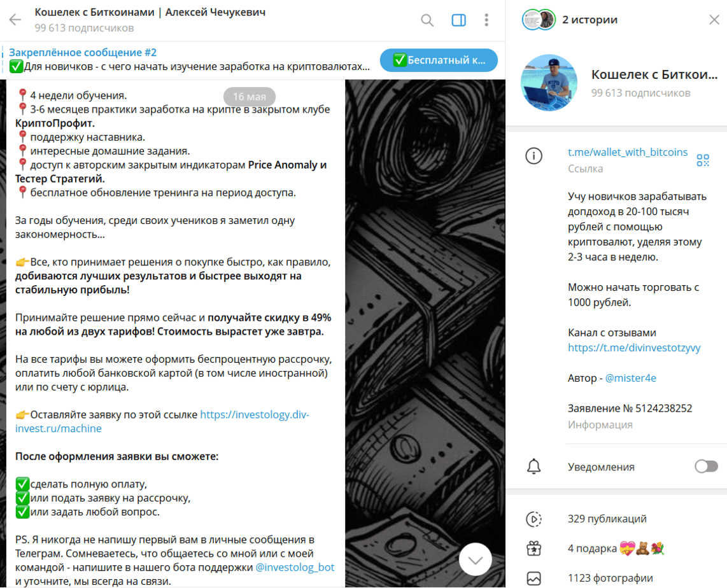Follow the divinvestotzyvy reviews channel link

634,347
